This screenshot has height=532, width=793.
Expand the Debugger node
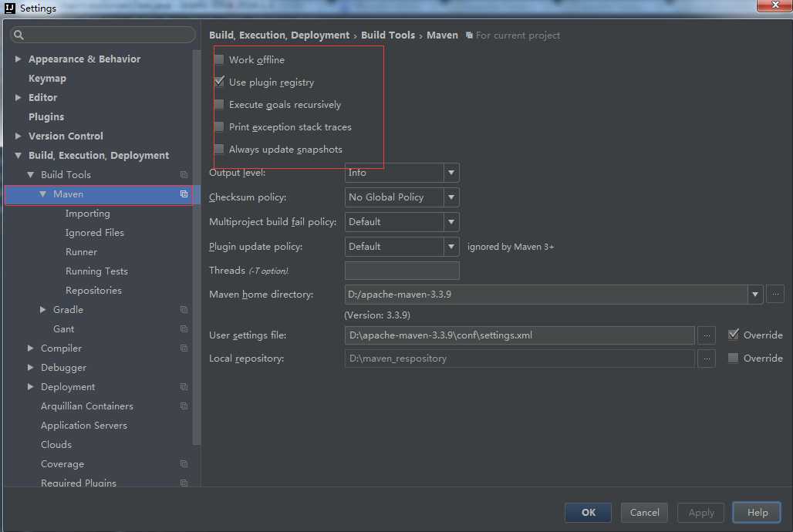click(30, 367)
